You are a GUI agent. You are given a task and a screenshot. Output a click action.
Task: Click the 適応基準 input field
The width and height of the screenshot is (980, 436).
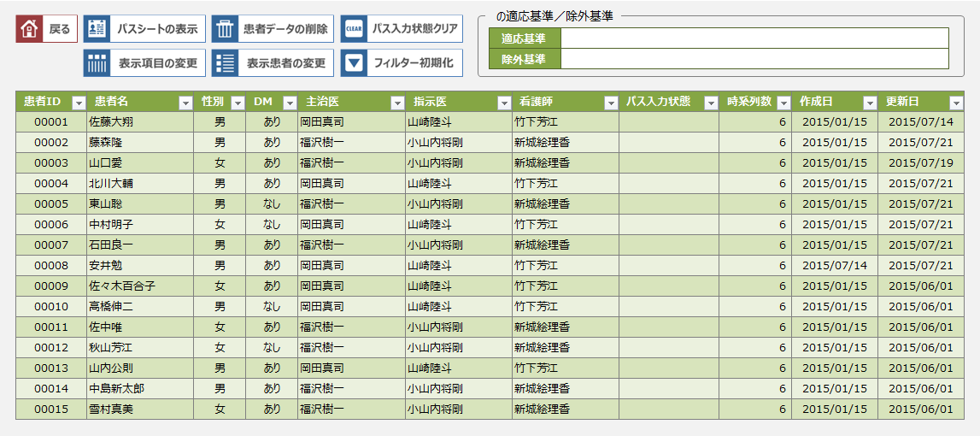tap(754, 38)
